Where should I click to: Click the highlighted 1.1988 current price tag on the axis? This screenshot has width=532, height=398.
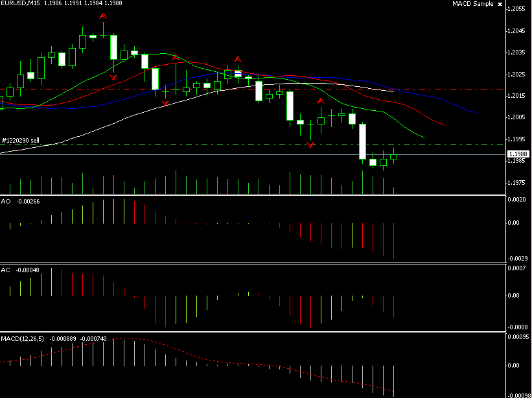click(518, 154)
